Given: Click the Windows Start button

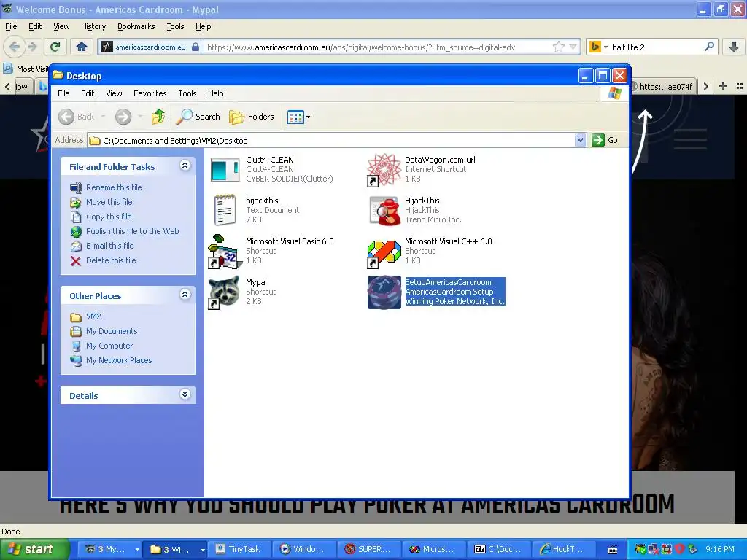Looking at the screenshot, I should 34,549.
